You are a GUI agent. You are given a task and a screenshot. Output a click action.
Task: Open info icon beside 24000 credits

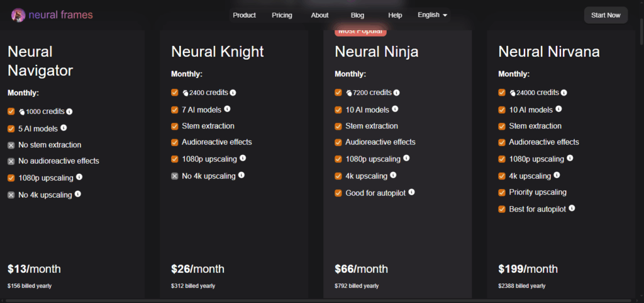[x=564, y=93]
